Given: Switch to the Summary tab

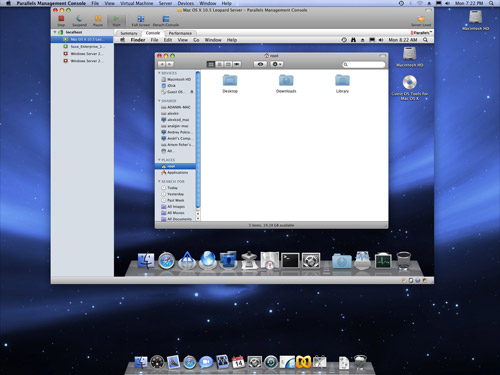Looking at the screenshot, I should (129, 33).
